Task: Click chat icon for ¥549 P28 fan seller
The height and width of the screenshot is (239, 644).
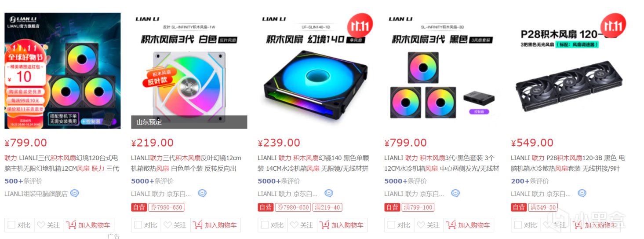Action: (582, 193)
